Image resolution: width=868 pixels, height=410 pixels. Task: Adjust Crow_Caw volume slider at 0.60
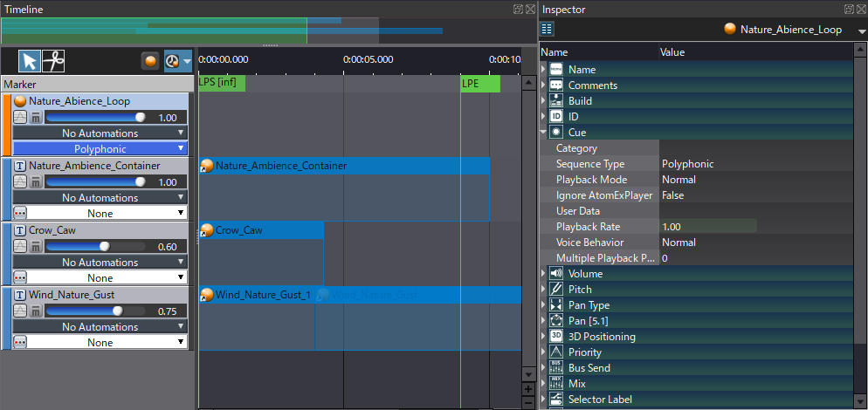pos(95,247)
